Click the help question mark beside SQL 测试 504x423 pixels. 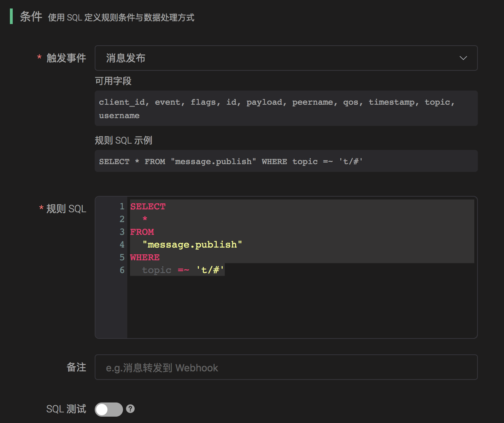point(130,409)
